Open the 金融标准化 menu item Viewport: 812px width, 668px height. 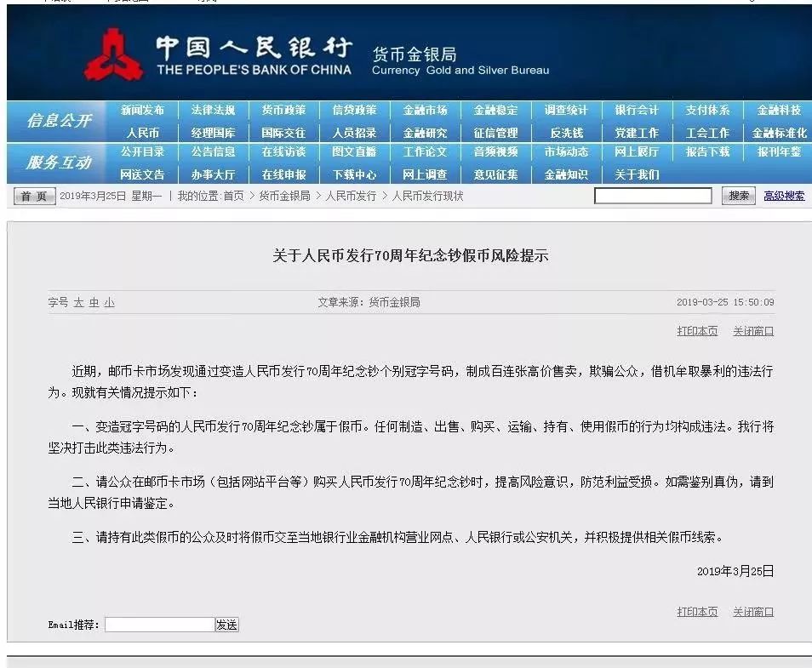pos(780,133)
